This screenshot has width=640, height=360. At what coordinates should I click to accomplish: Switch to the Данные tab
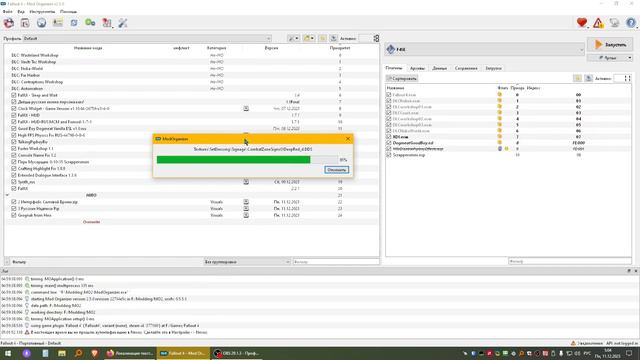pyautogui.click(x=439, y=68)
